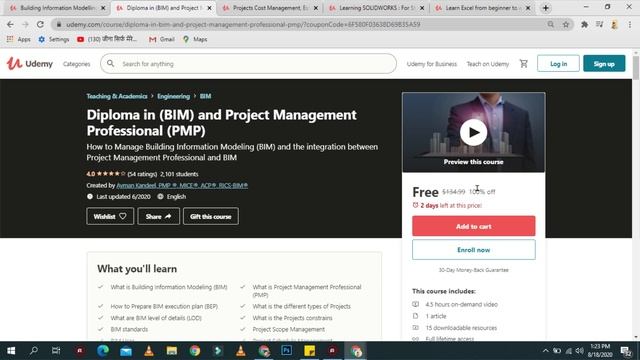
Task: Click the zoom magnifier icon in address bar
Action: pyautogui.click(x=551, y=24)
